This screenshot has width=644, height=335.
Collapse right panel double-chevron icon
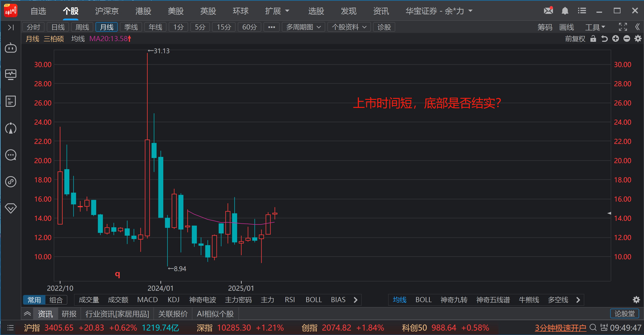pos(638,27)
